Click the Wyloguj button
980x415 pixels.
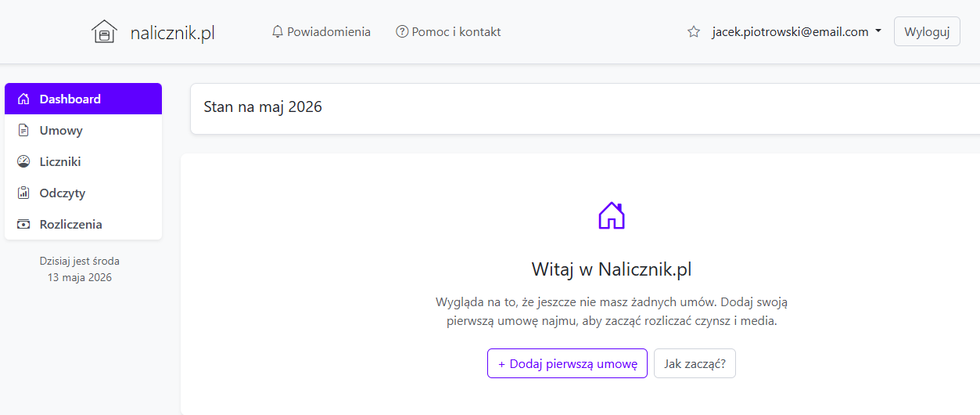point(927,32)
